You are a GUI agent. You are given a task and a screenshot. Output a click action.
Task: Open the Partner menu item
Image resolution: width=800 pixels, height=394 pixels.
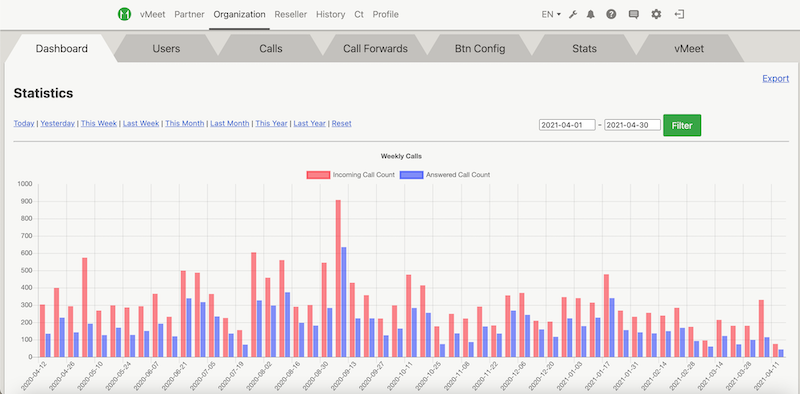[189, 14]
